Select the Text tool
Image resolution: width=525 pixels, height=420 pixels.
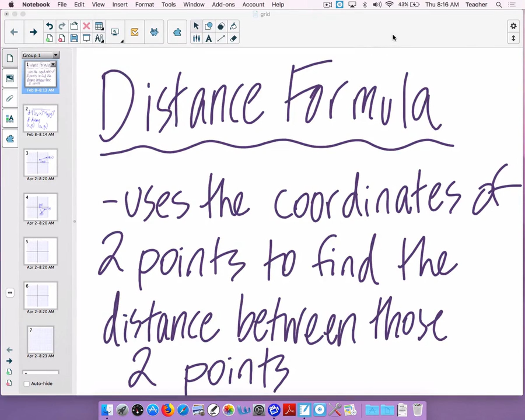click(x=209, y=38)
